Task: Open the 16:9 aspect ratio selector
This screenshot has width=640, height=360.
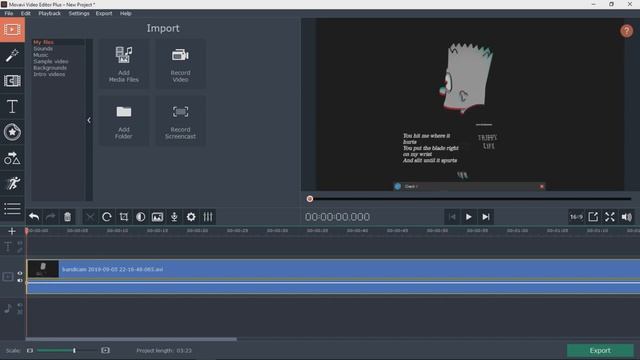Action: [x=576, y=217]
